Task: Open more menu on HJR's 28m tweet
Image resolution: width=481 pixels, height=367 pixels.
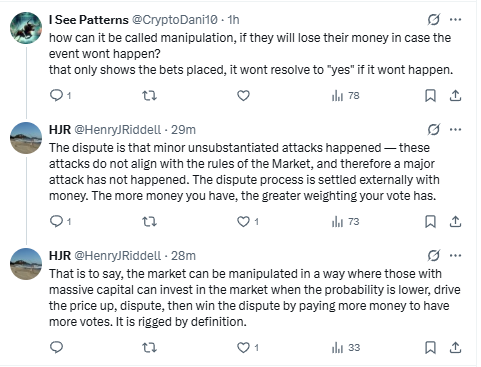Action: pyautogui.click(x=455, y=256)
